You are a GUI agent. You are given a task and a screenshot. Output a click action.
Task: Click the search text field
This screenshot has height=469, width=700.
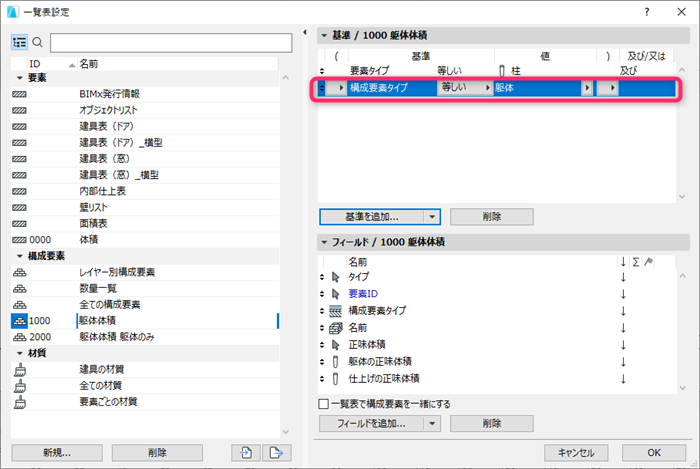click(x=171, y=43)
